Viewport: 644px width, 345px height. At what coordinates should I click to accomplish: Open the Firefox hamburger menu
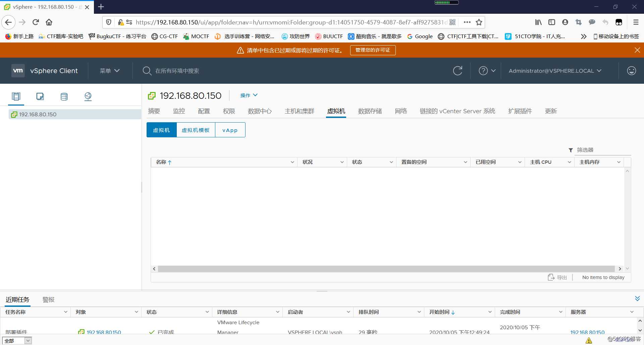pos(636,22)
